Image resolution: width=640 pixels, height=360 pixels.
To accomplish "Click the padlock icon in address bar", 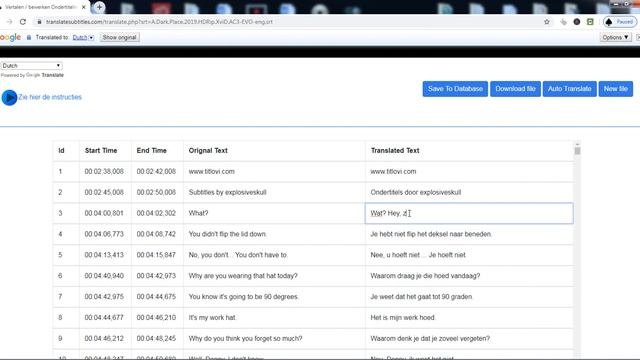I will click(x=39, y=22).
